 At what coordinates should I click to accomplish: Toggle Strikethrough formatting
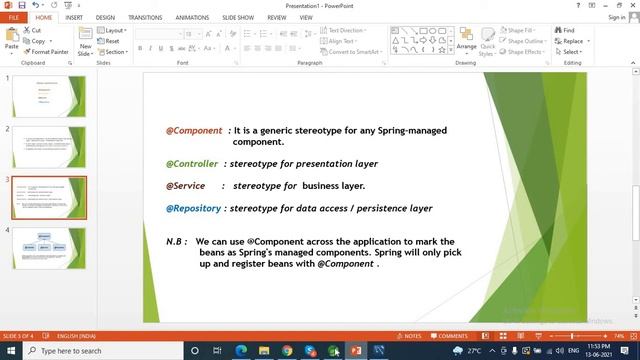[181, 49]
